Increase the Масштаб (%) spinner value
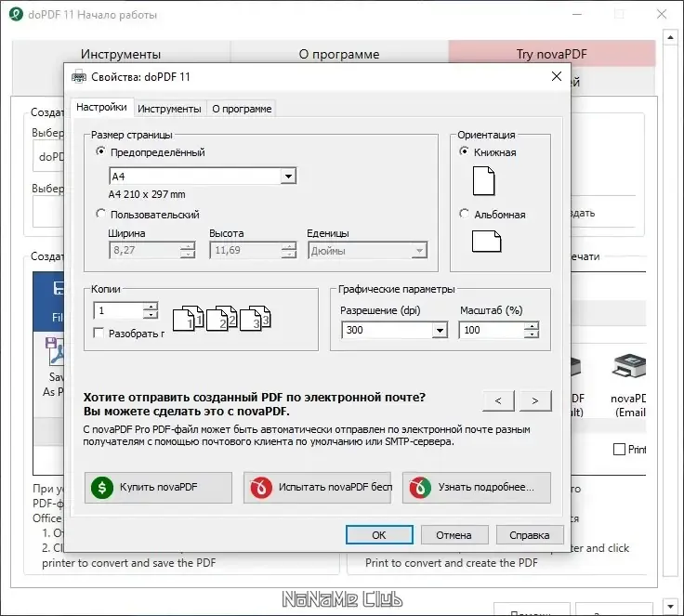Image resolution: width=684 pixels, height=616 pixels. pos(532,325)
